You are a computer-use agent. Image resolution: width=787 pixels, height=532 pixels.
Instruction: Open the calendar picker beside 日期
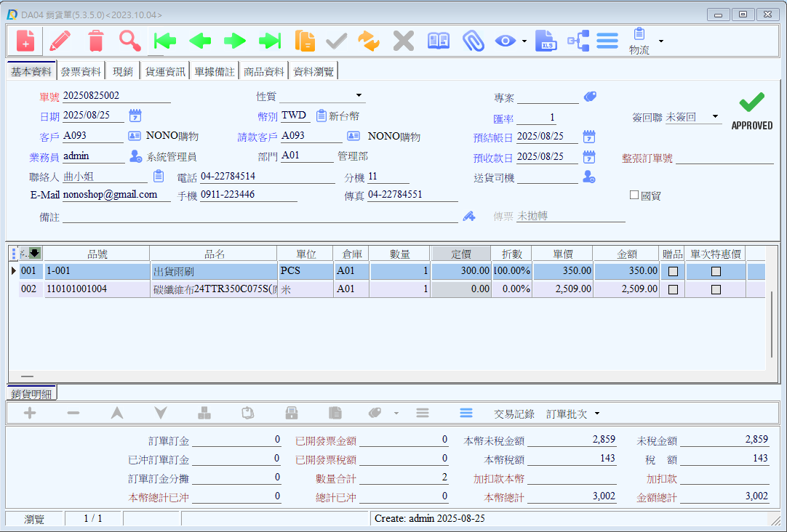tap(135, 116)
